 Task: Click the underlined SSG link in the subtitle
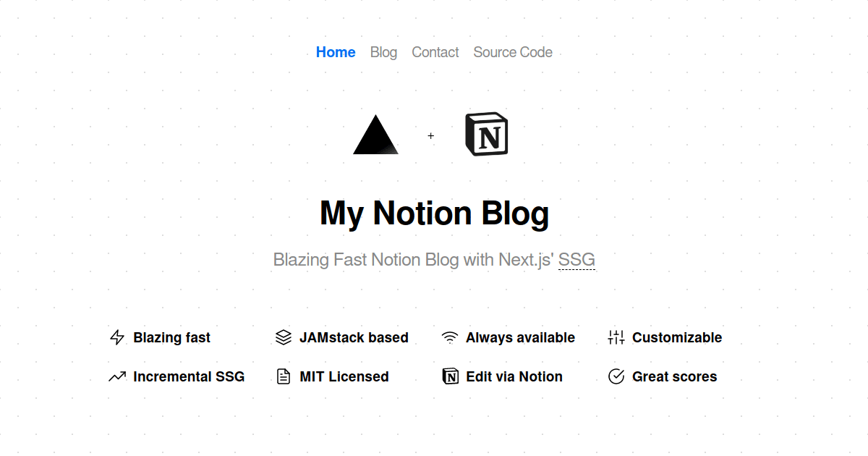(576, 259)
